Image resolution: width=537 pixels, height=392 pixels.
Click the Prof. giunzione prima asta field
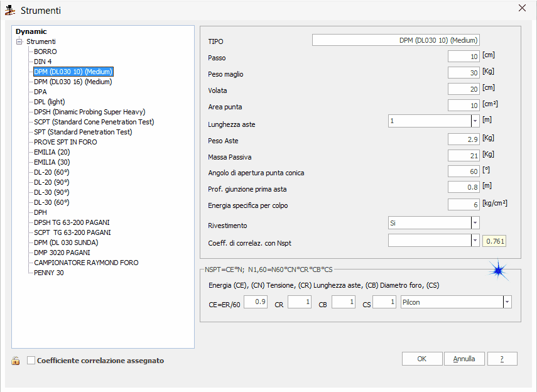pos(464,187)
